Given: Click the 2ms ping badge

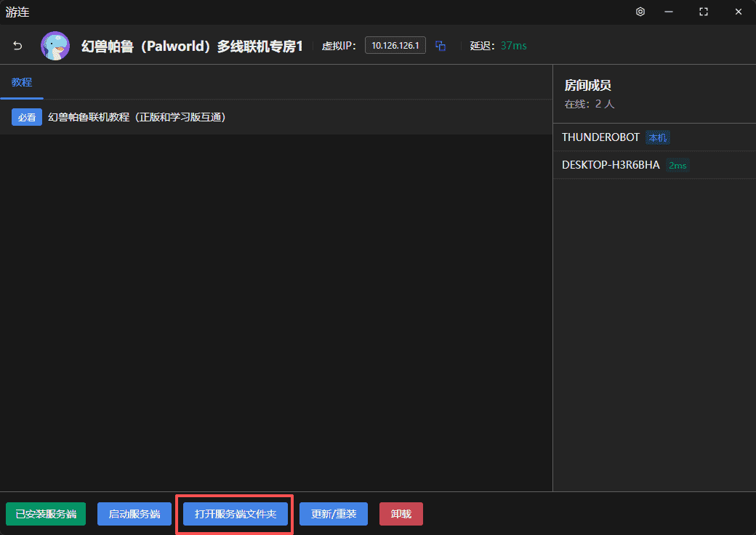Looking at the screenshot, I should [x=677, y=165].
